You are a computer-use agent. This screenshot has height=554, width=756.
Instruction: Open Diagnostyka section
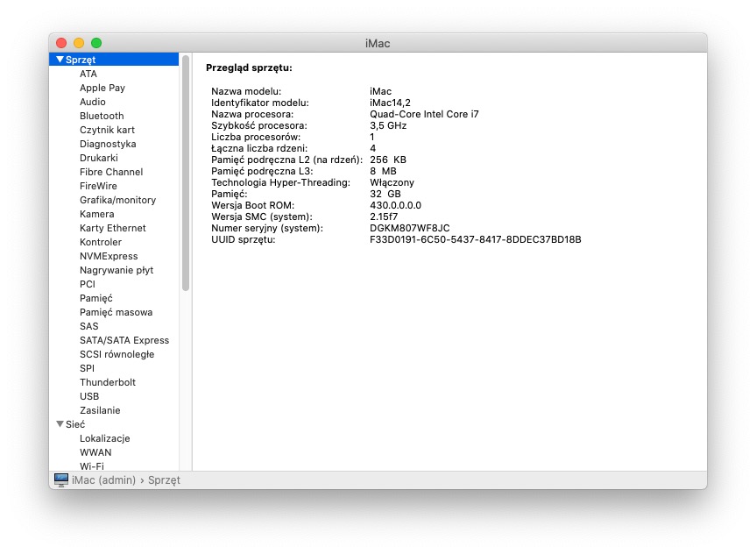108,144
